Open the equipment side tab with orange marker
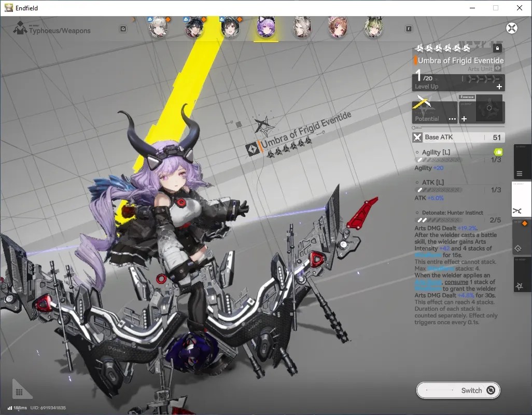 tap(522, 237)
